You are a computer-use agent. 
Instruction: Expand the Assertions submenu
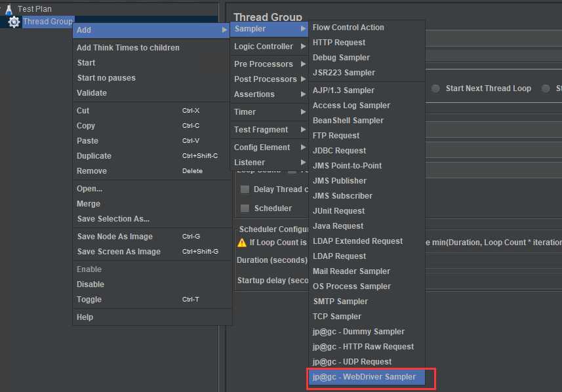click(269, 94)
